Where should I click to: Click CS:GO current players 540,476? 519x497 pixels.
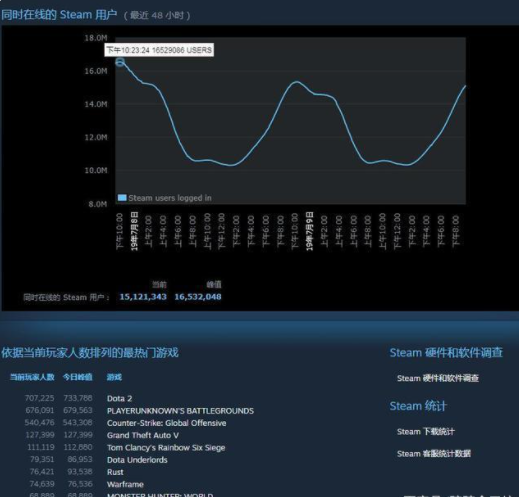[39, 423]
